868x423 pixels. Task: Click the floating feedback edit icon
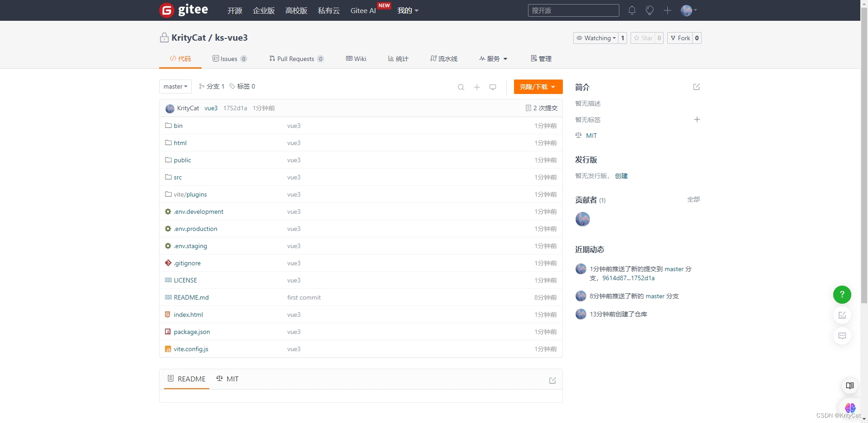(842, 315)
